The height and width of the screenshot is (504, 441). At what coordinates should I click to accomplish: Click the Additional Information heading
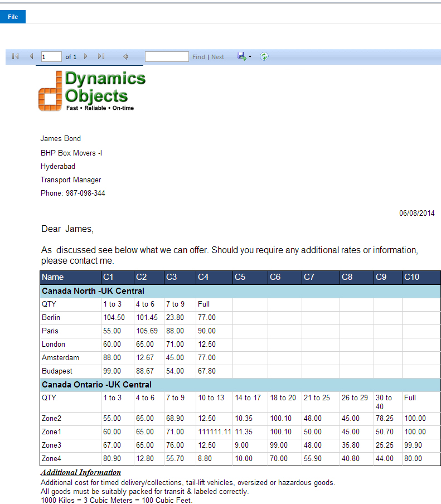[x=81, y=473]
